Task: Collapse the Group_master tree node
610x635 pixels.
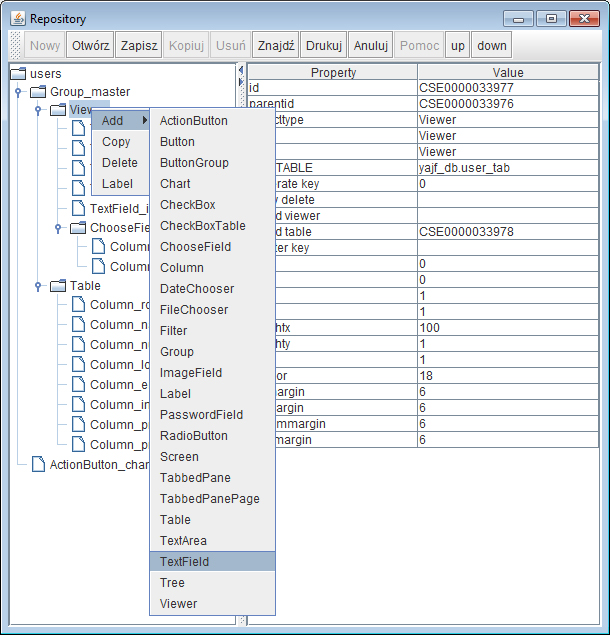Action: [x=18, y=92]
